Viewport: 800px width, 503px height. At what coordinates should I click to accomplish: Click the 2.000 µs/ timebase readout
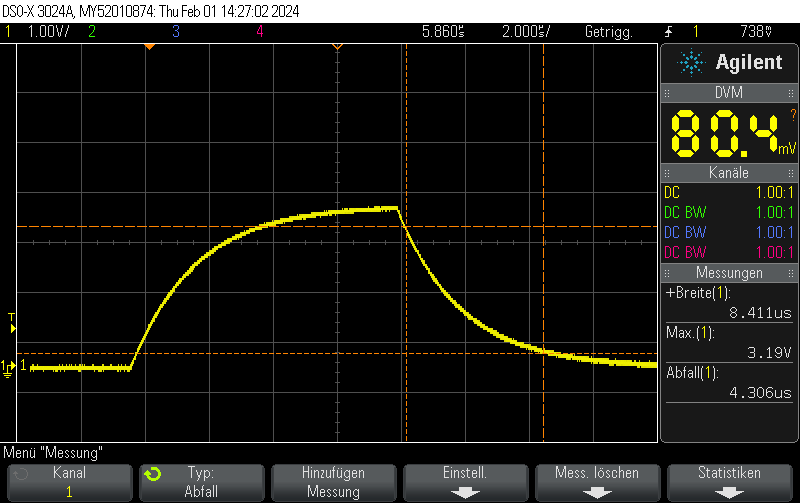[526, 32]
